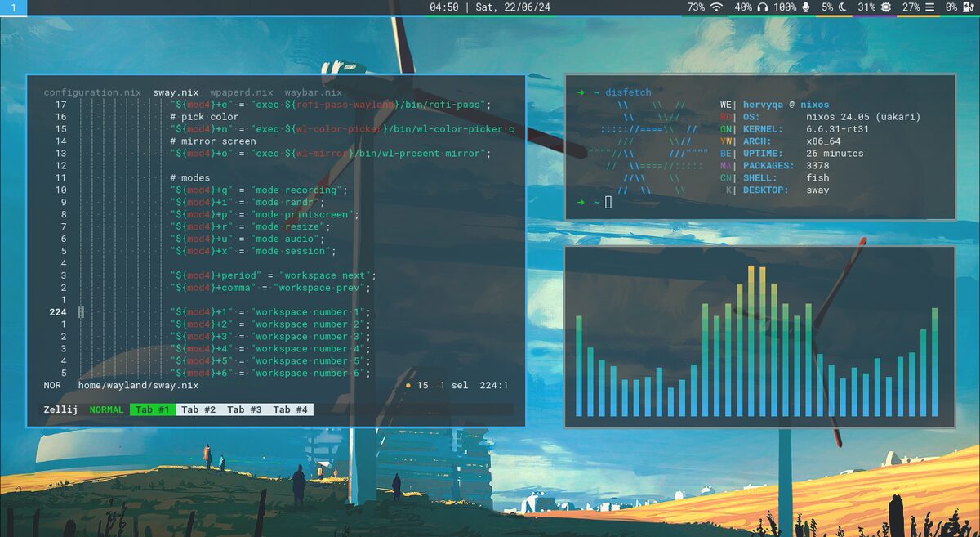980x537 pixels.
Task: Click the "workspace next" binding line
Action: [274, 275]
